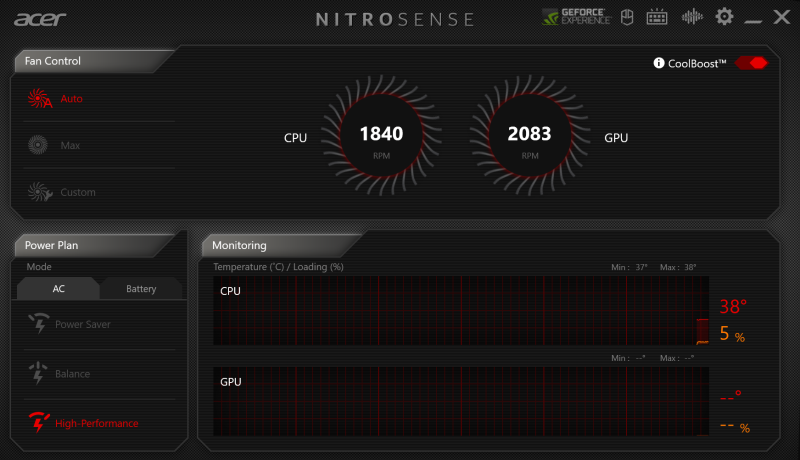The image size is (800, 460).
Task: Select the Auto fan mode icon
Action: [x=39, y=98]
